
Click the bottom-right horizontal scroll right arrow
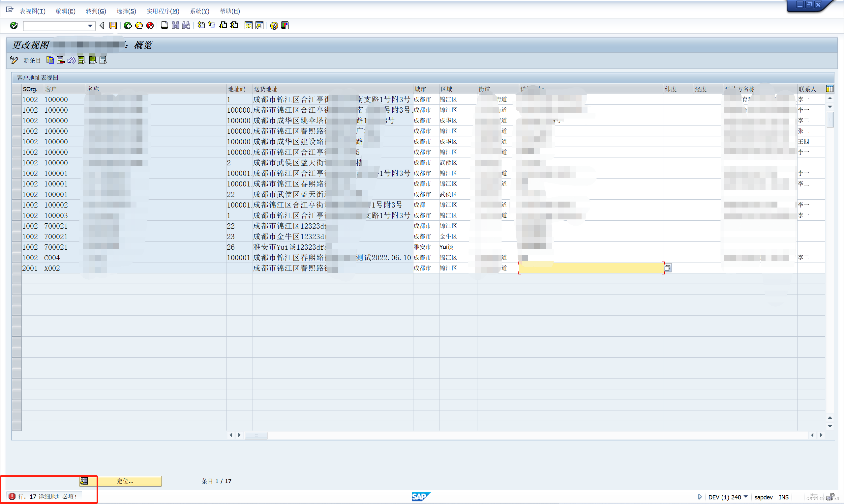[x=821, y=435]
